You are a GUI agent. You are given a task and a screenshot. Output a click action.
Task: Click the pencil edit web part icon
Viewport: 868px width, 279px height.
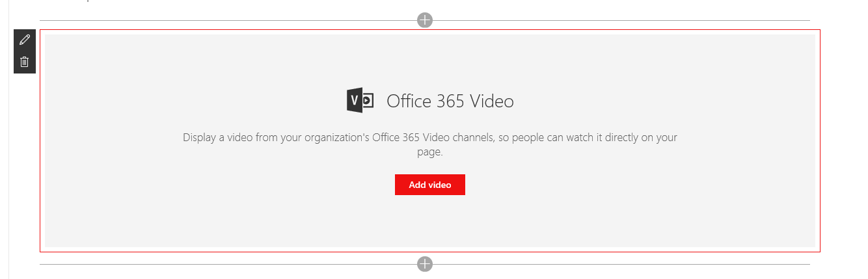click(25, 40)
